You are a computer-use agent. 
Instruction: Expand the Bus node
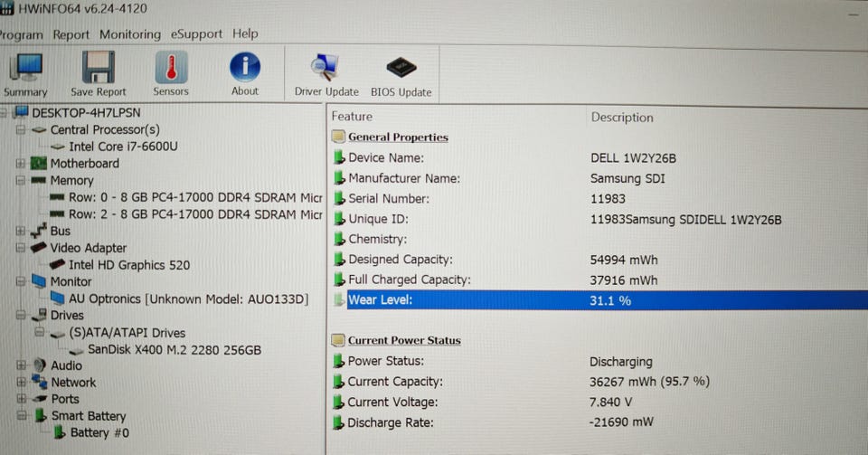tap(21, 231)
